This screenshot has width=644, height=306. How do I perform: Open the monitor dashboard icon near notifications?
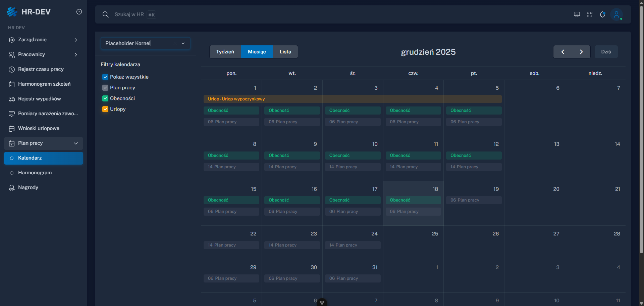point(577,14)
